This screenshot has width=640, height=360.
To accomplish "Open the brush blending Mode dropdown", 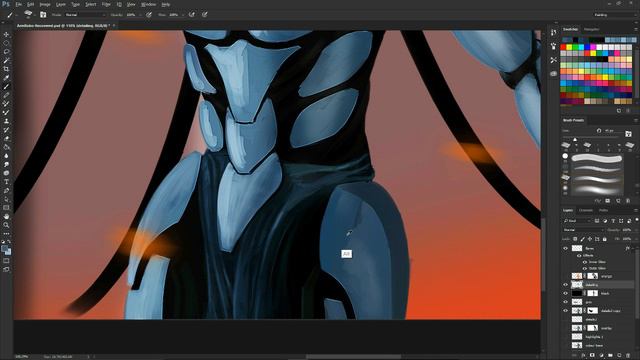I will (x=85, y=15).
